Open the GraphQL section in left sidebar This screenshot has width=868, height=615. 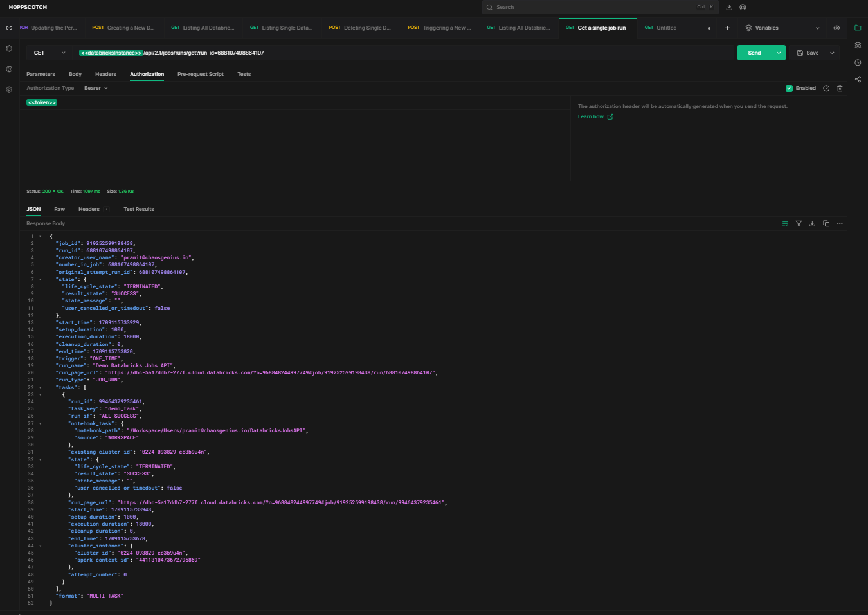(x=9, y=48)
